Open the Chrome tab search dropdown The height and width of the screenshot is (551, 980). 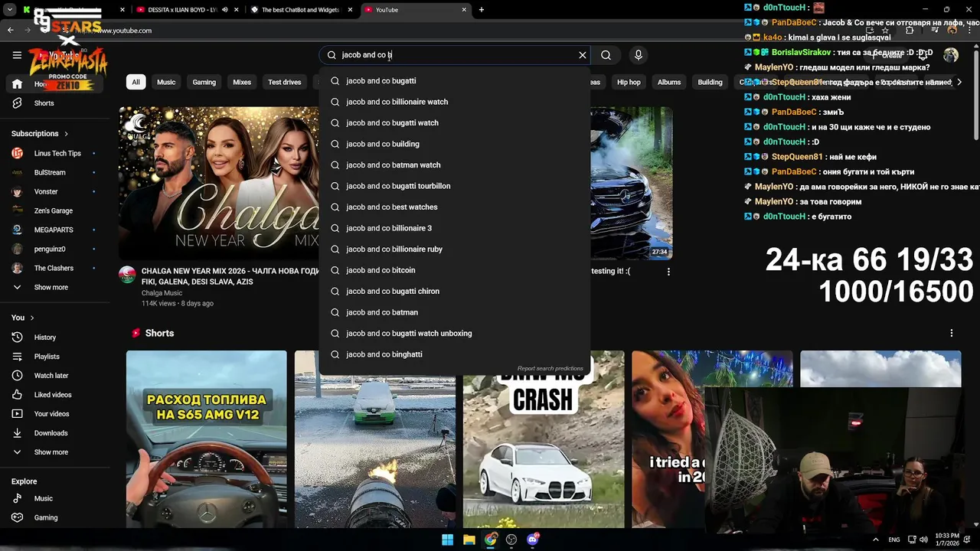(10, 10)
